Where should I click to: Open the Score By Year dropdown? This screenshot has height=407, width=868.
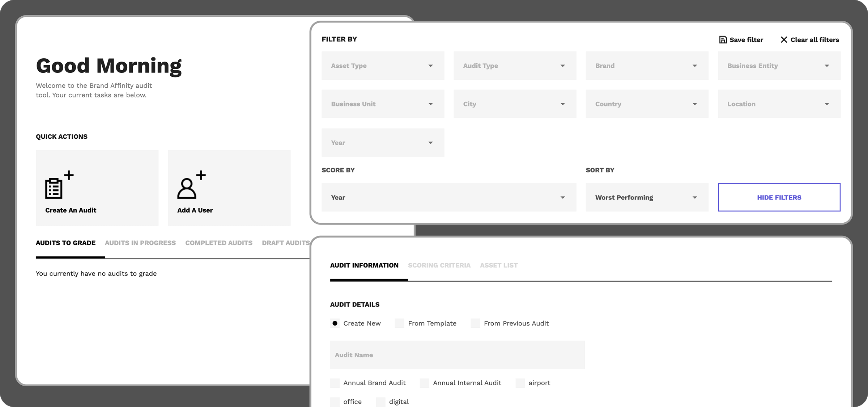[448, 198]
